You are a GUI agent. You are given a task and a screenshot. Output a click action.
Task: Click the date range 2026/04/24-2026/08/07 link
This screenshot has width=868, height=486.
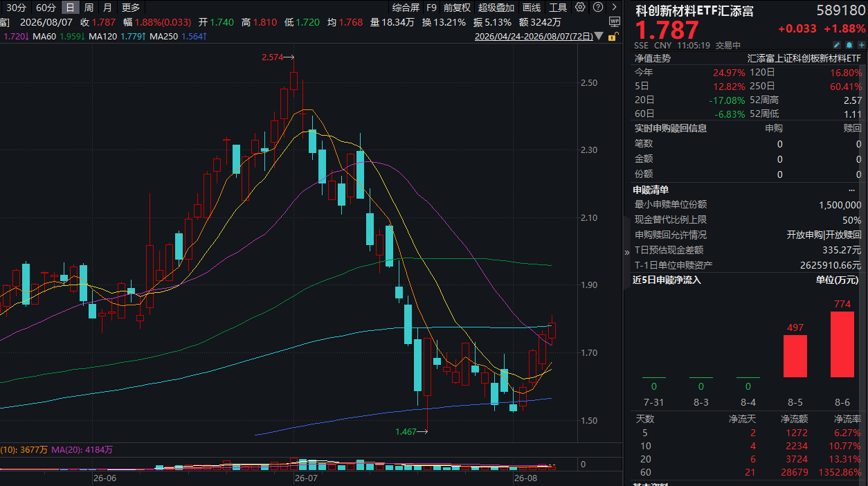click(x=533, y=36)
